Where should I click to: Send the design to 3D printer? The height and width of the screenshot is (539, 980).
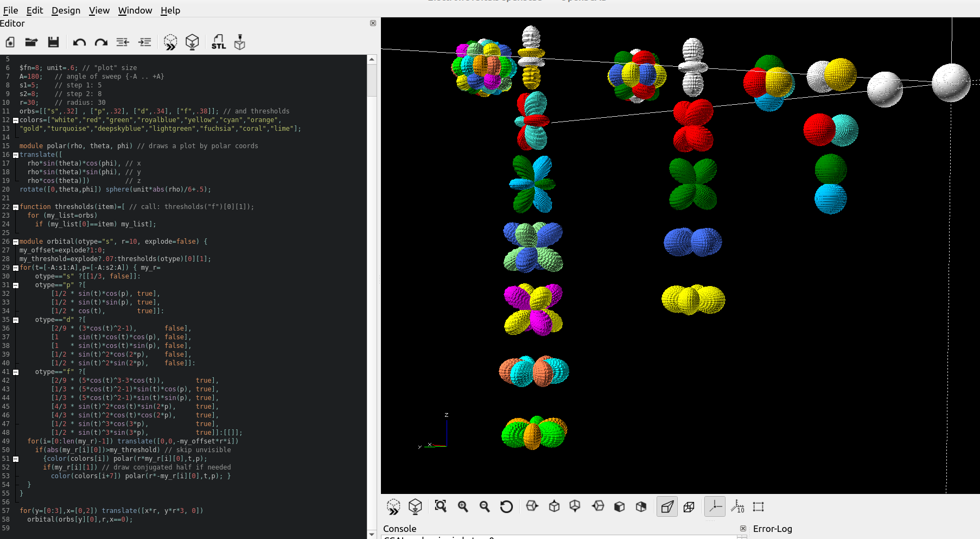tap(240, 42)
